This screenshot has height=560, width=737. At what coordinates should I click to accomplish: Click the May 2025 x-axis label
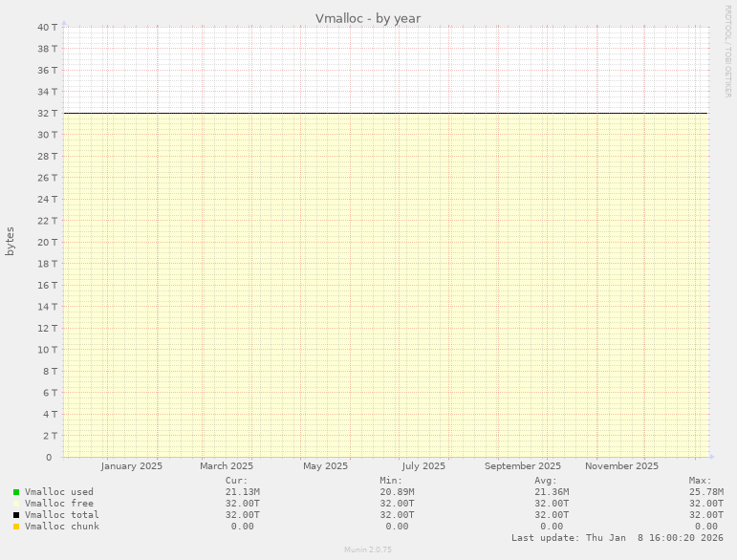[325, 466]
